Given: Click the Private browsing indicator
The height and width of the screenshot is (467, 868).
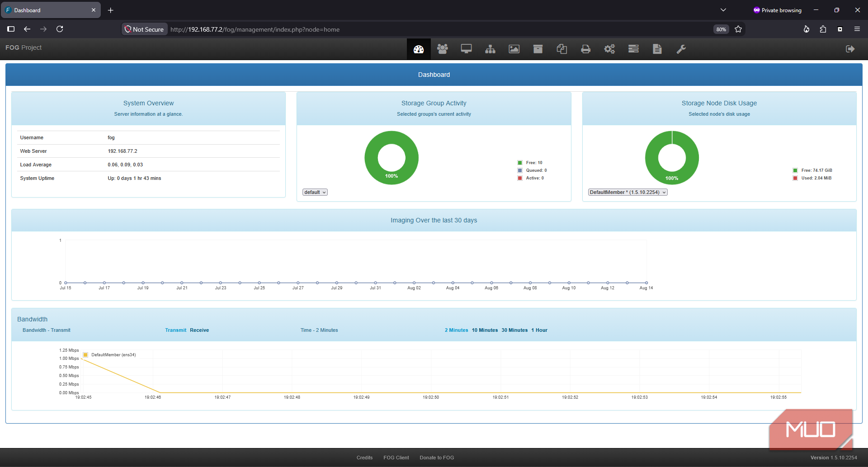Looking at the screenshot, I should (777, 10).
